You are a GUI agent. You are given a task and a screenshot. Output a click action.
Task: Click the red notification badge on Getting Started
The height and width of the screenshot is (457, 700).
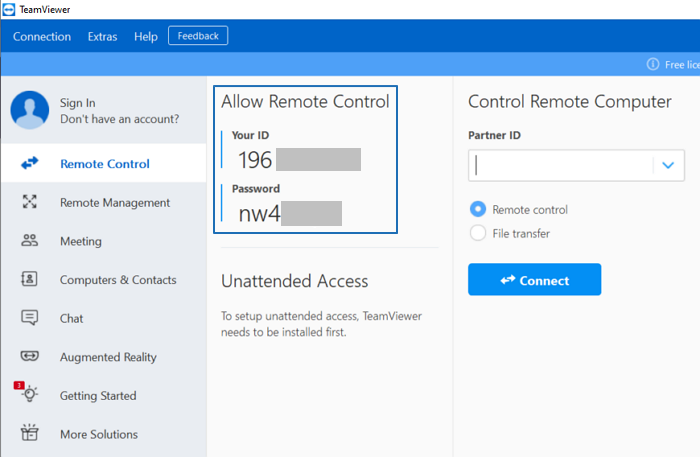pyautogui.click(x=19, y=385)
